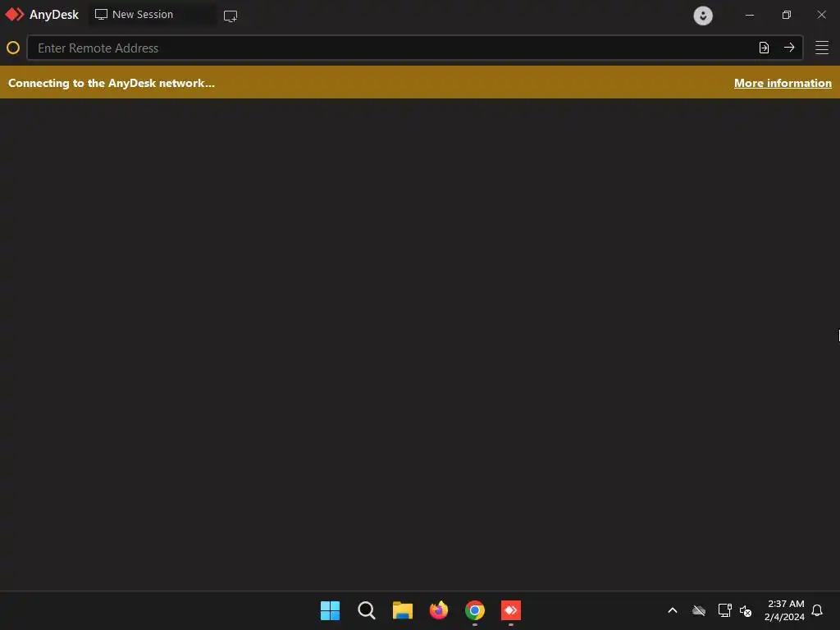Click the profile avatar icon in title bar

click(703, 16)
